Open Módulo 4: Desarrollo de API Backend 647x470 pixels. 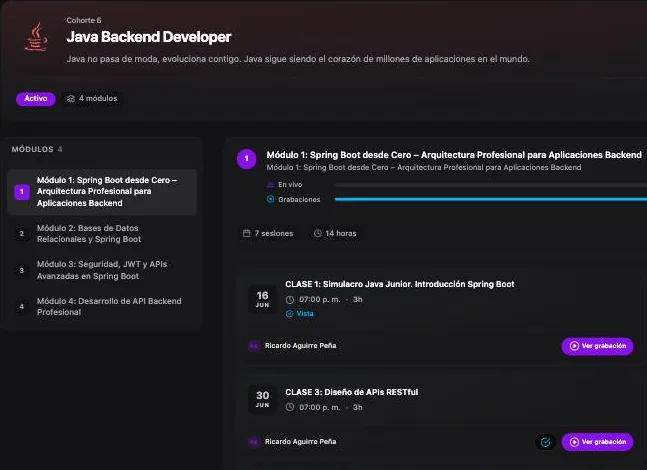click(102, 307)
